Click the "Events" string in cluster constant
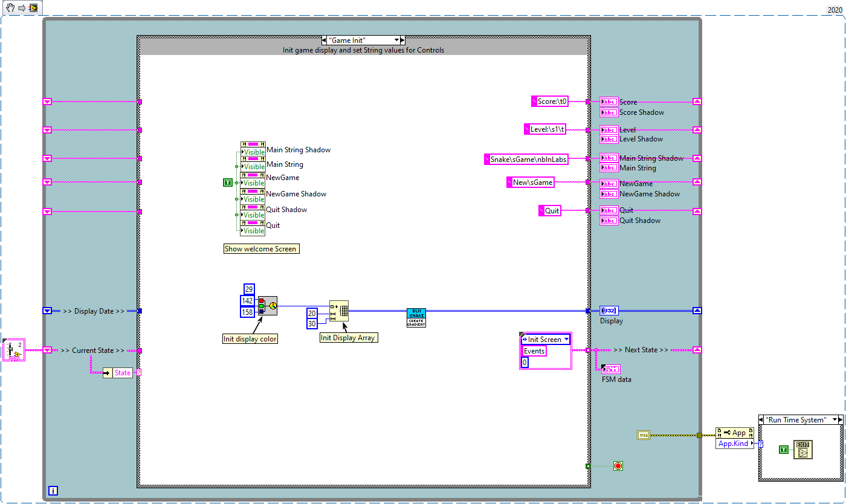The height and width of the screenshot is (504, 846). tap(534, 351)
